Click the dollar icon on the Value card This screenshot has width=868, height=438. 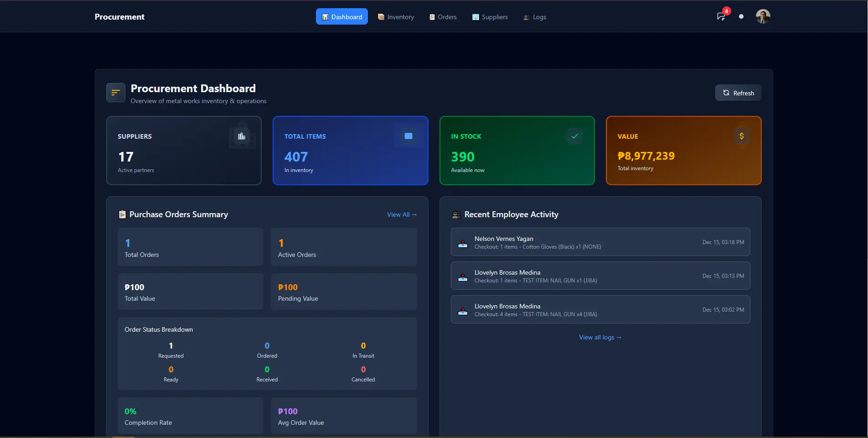coord(741,136)
